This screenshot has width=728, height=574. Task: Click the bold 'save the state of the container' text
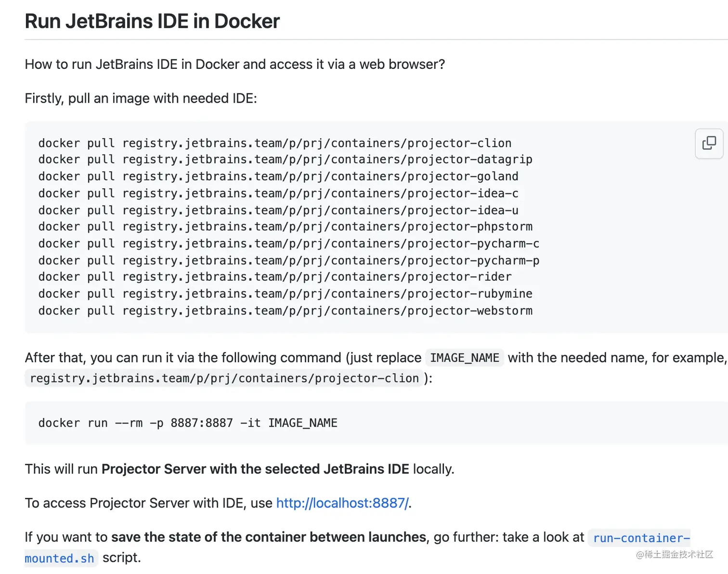tap(269, 537)
